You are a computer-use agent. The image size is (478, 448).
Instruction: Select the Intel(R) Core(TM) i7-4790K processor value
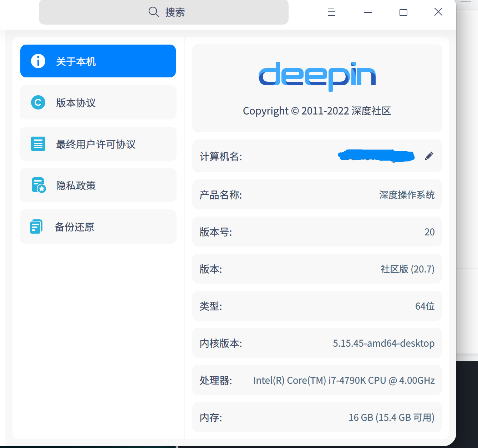pos(344,380)
